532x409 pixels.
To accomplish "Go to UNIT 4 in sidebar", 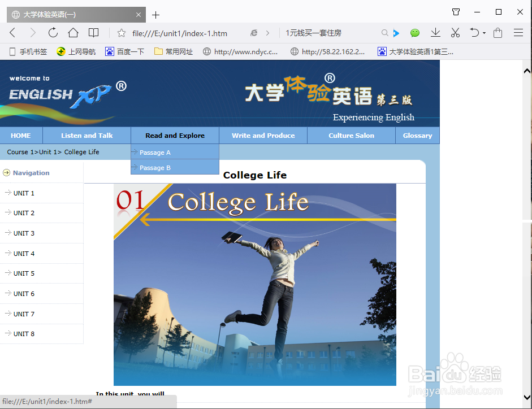I will pos(24,254).
